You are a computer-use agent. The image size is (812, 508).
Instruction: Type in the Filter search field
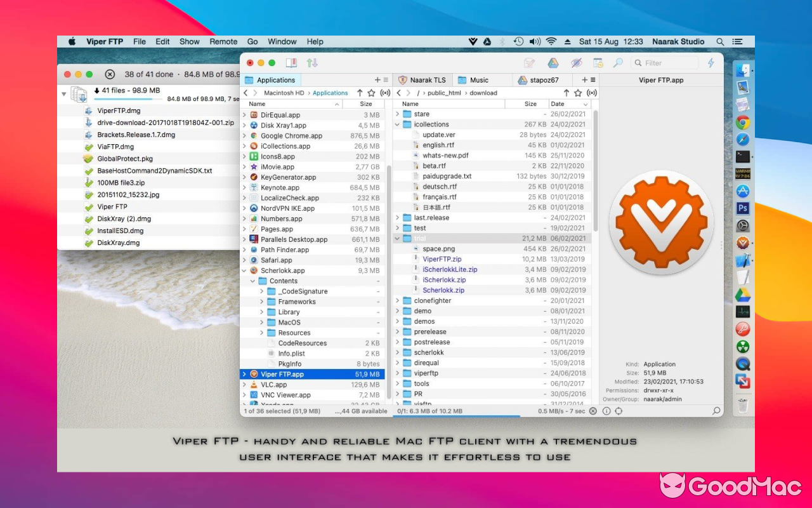tap(665, 63)
